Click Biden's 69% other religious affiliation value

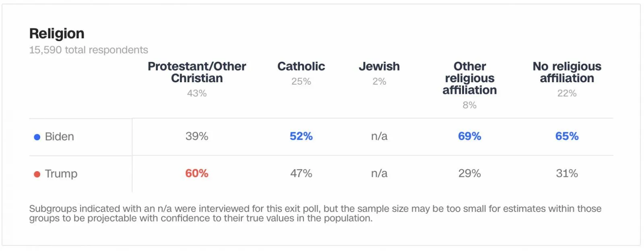470,136
